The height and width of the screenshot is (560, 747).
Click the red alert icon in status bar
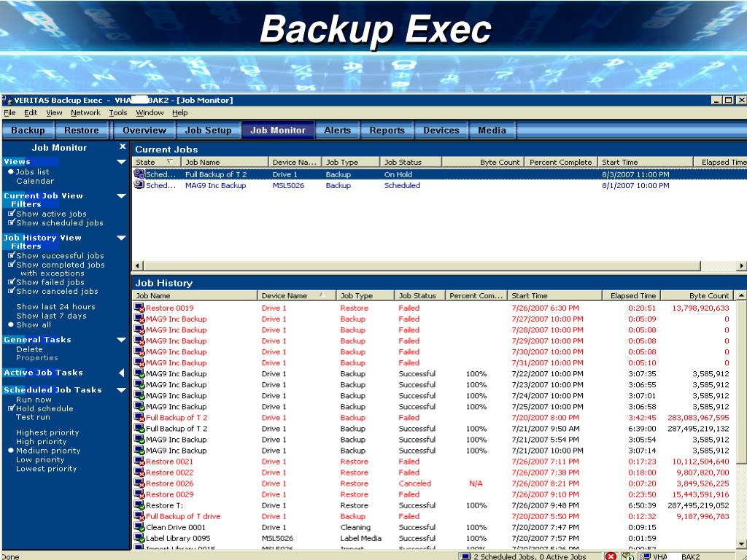tap(611, 556)
